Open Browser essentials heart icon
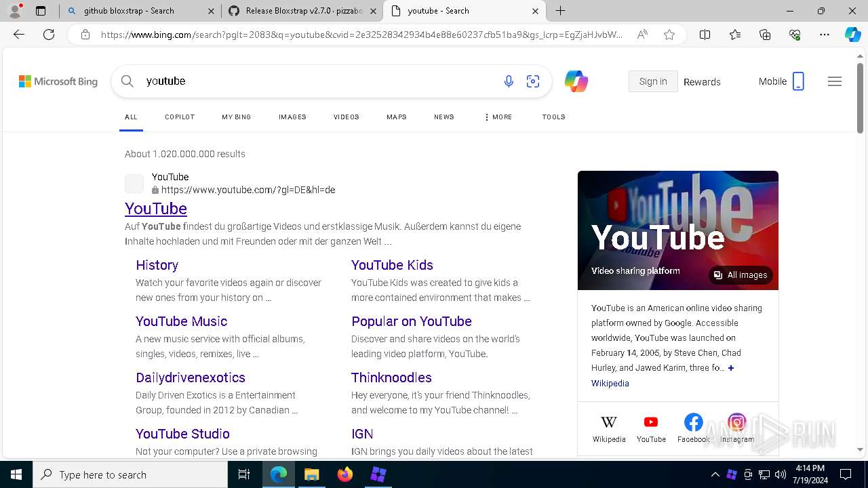This screenshot has height=488, width=868. tap(795, 35)
